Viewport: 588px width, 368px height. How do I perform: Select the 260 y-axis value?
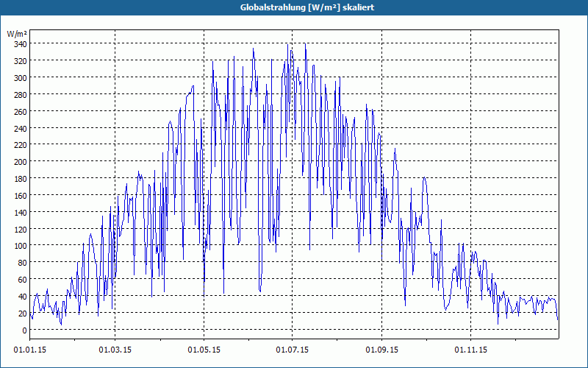pyautogui.click(x=21, y=112)
